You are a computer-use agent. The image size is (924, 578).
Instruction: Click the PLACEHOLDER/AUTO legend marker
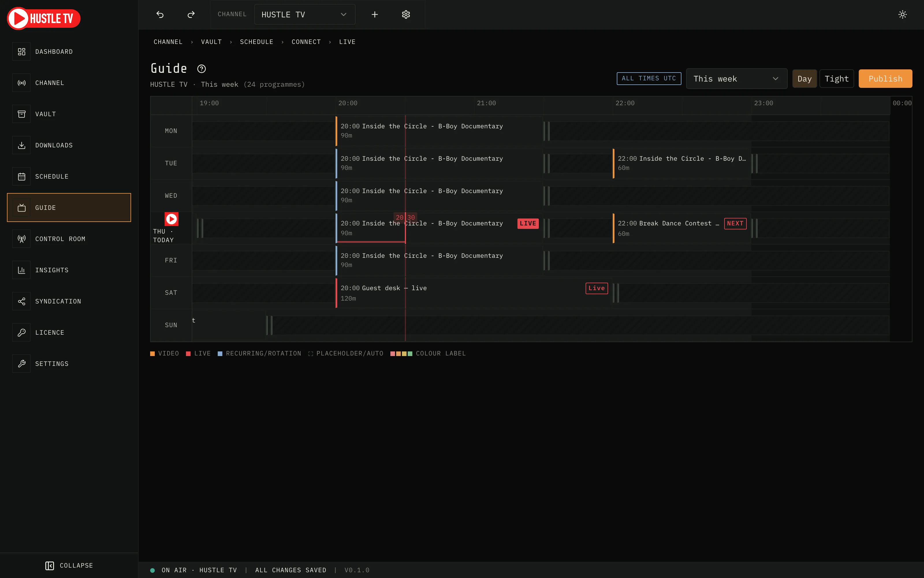(x=310, y=354)
